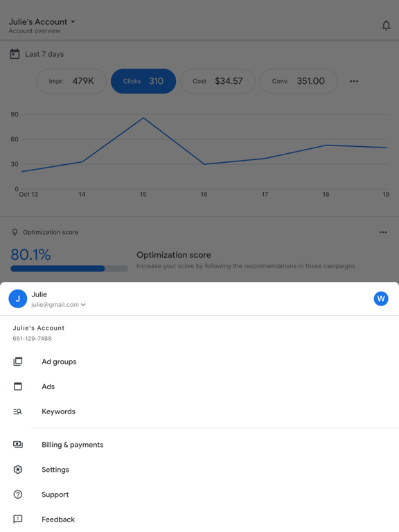
Task: Select the Clicks 310 metric chip
Action: pyautogui.click(x=143, y=81)
